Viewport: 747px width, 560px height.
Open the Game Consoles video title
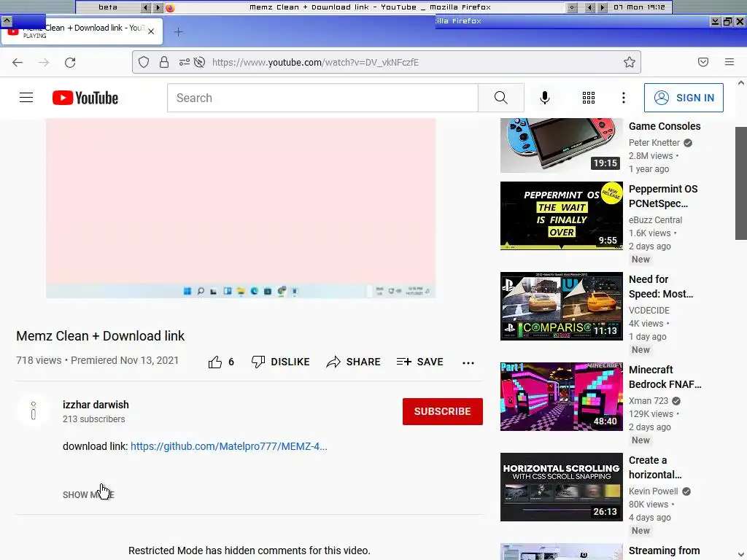[x=665, y=126]
